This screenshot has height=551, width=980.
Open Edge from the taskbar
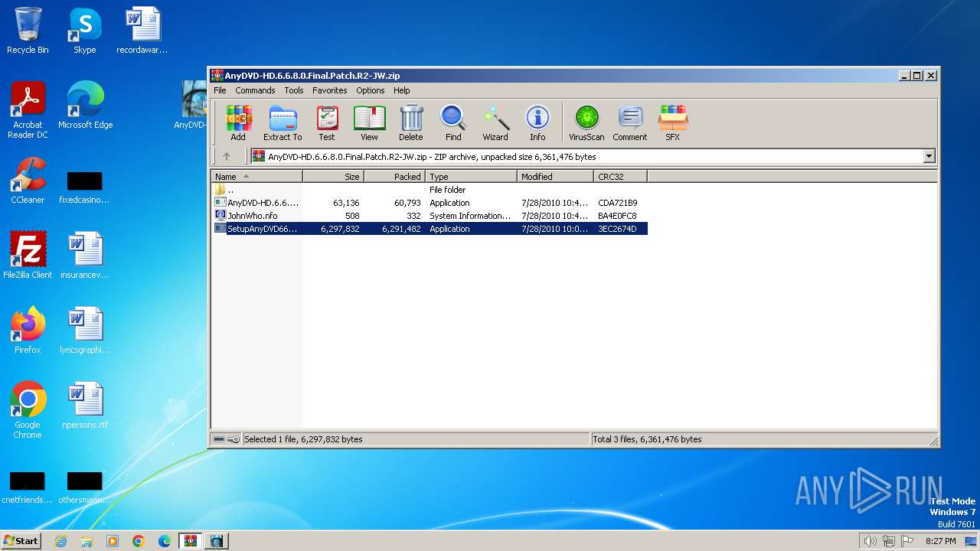click(x=165, y=541)
